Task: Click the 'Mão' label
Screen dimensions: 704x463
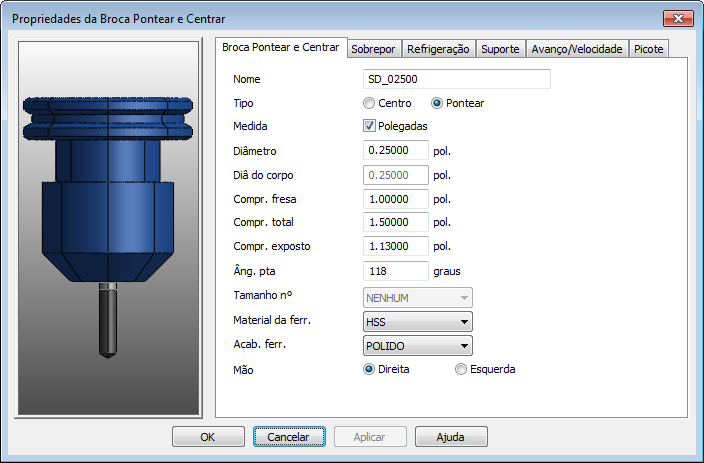Action: pyautogui.click(x=243, y=370)
